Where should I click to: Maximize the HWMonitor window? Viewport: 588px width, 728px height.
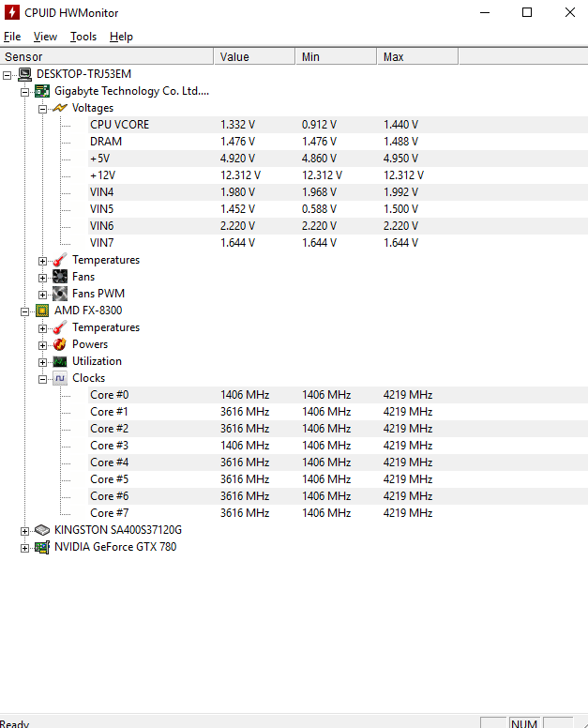point(527,12)
